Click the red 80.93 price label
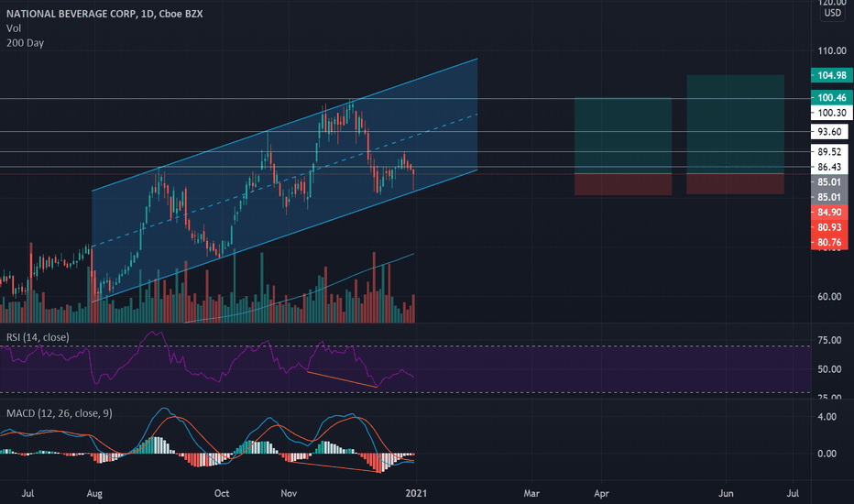This screenshot has height=504, width=854. [x=829, y=227]
